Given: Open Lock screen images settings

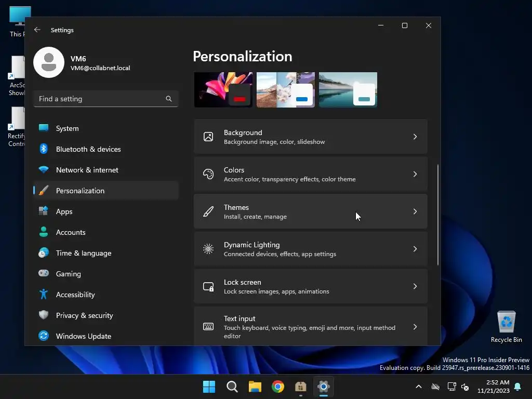Looking at the screenshot, I should pos(311,286).
